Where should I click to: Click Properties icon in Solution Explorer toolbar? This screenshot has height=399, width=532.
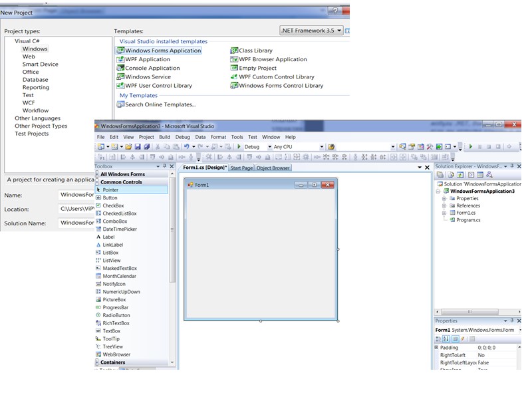click(440, 175)
